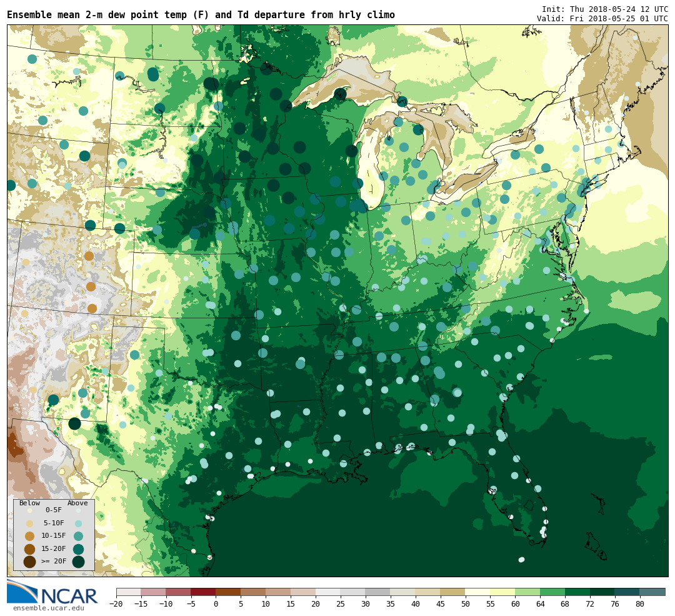Select the 15-20F above-normal teal legend circle

click(x=78, y=549)
